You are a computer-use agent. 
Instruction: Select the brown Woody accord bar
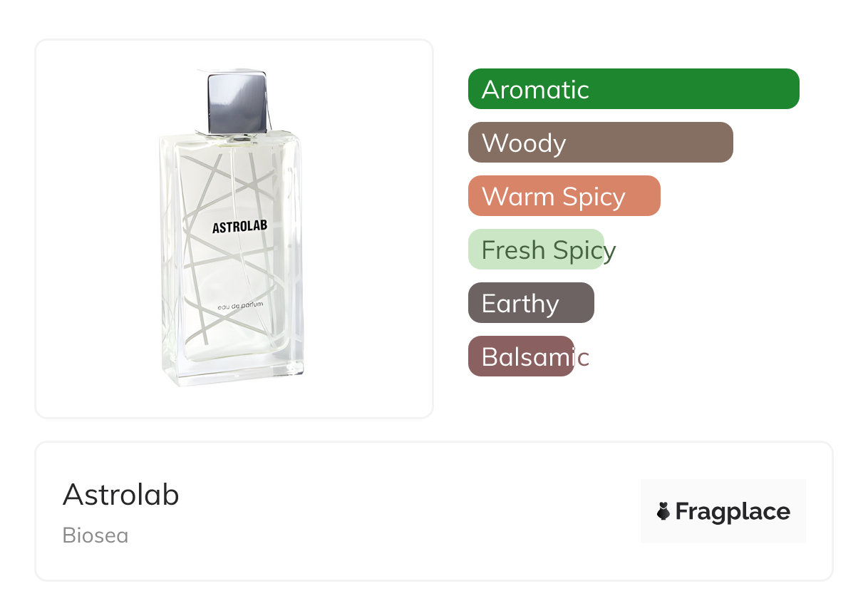coord(600,143)
